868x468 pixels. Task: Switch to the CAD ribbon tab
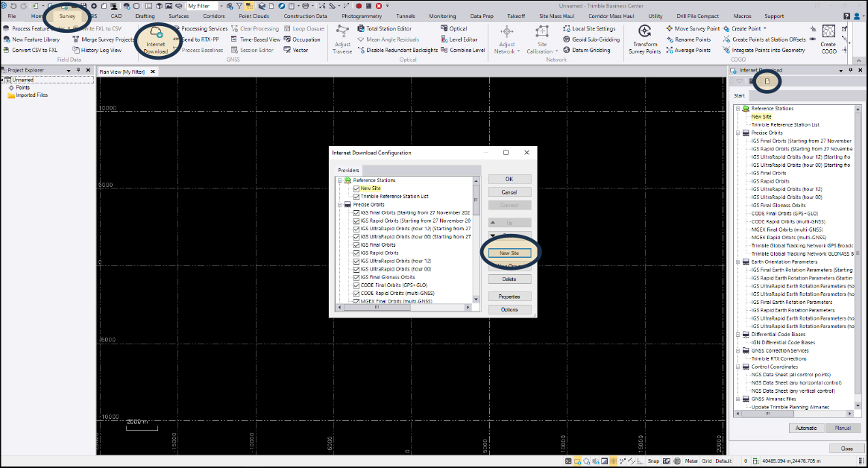click(116, 16)
